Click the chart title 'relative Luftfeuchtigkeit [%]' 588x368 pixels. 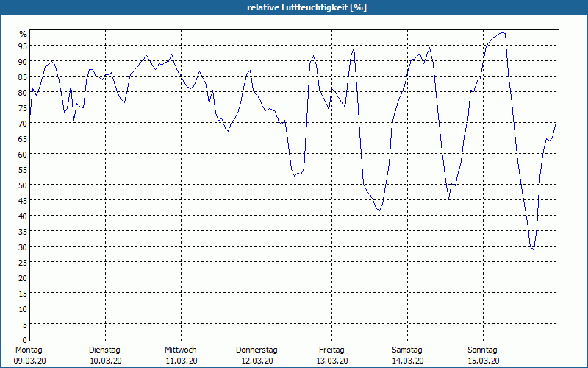click(x=306, y=7)
